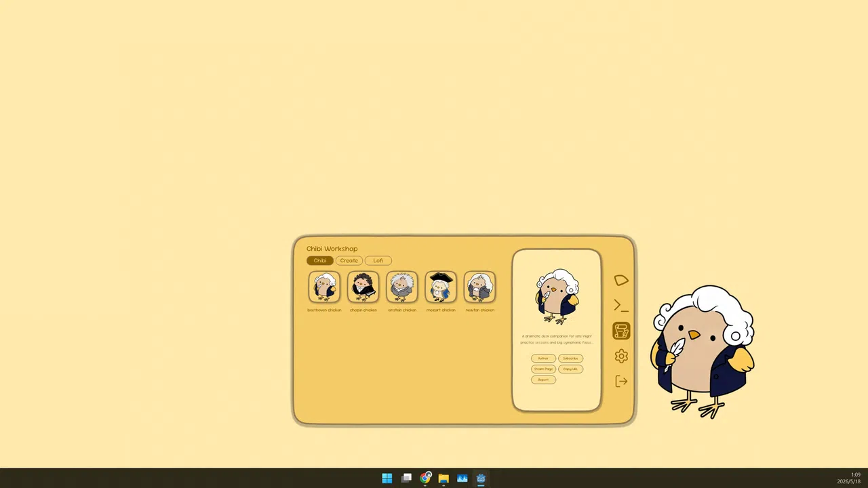Click the 'beethoven chicken' label

pyautogui.click(x=324, y=310)
